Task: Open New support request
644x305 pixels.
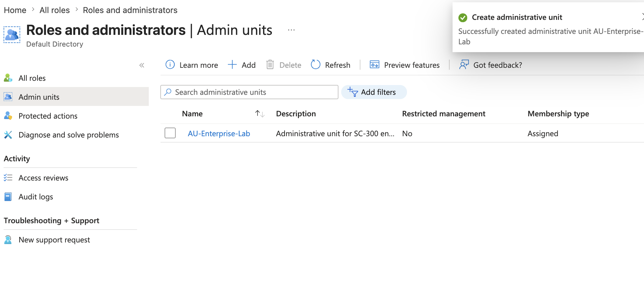Action: point(75,240)
